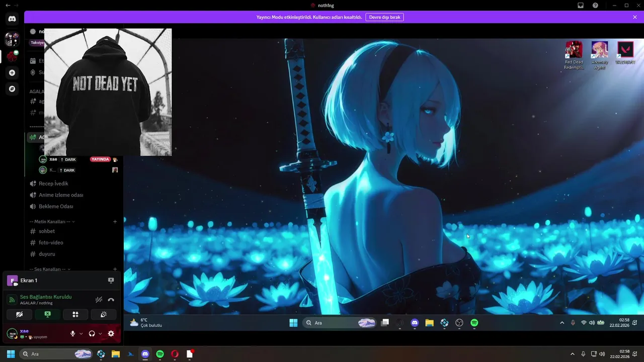644x362 pixels.
Task: Create channel plus beside Ses Kanalları
Action: tap(115, 269)
